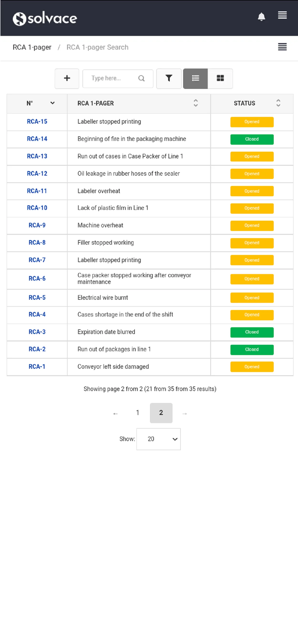
Task: Switch to grid card view
Action: point(220,78)
